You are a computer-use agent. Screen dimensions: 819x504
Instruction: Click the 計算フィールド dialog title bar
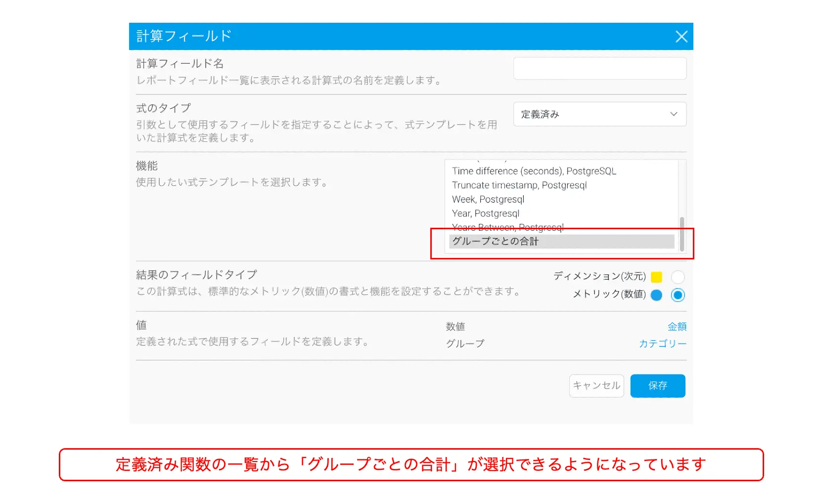coord(396,37)
